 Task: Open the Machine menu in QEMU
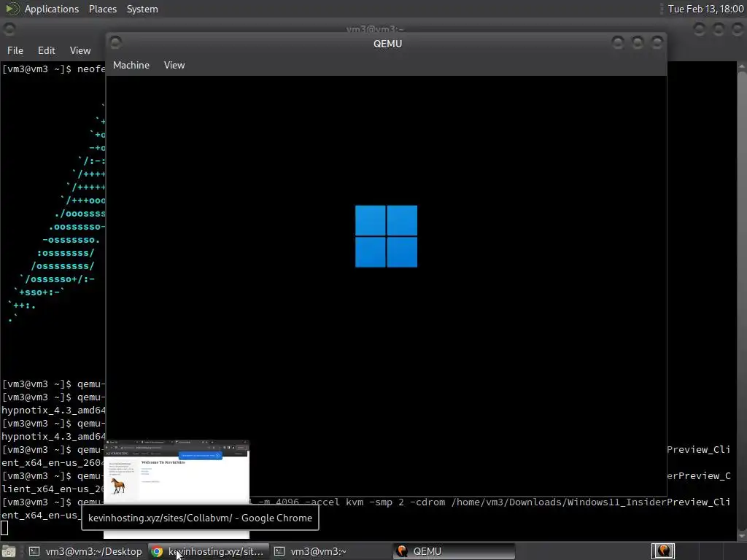131,65
